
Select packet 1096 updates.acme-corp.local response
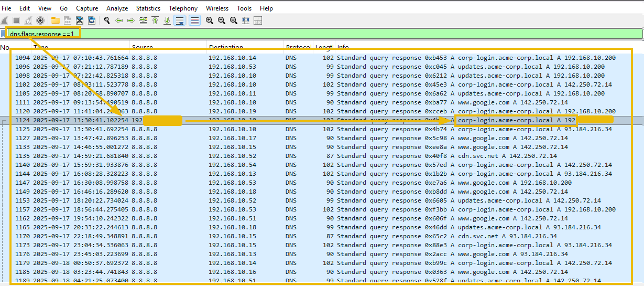[x=322, y=67]
